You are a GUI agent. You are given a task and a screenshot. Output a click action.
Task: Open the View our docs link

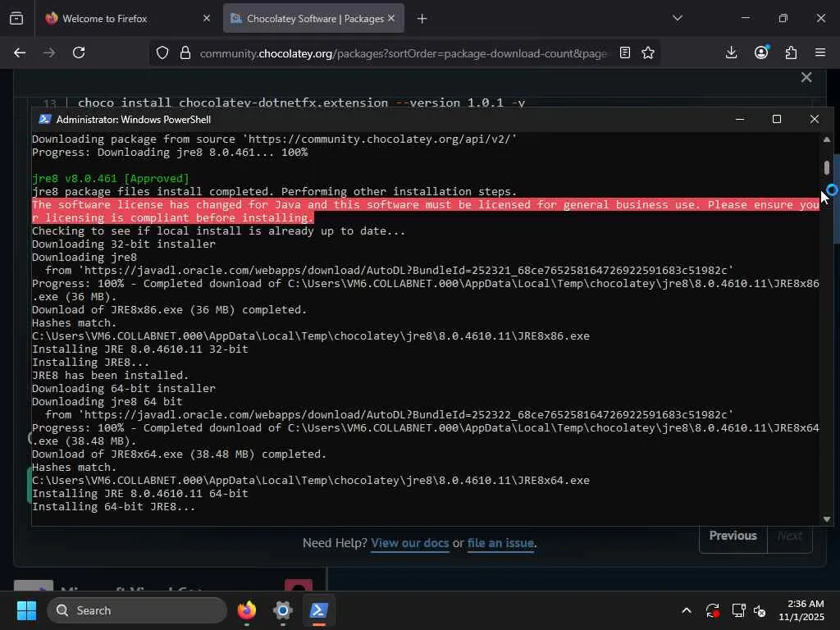(x=410, y=543)
